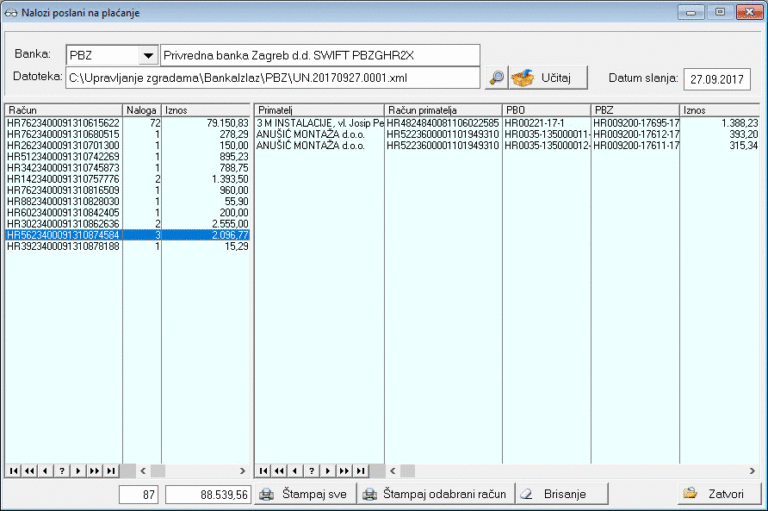
Task: Click Štampaj sve print button
Action: [x=304, y=494]
